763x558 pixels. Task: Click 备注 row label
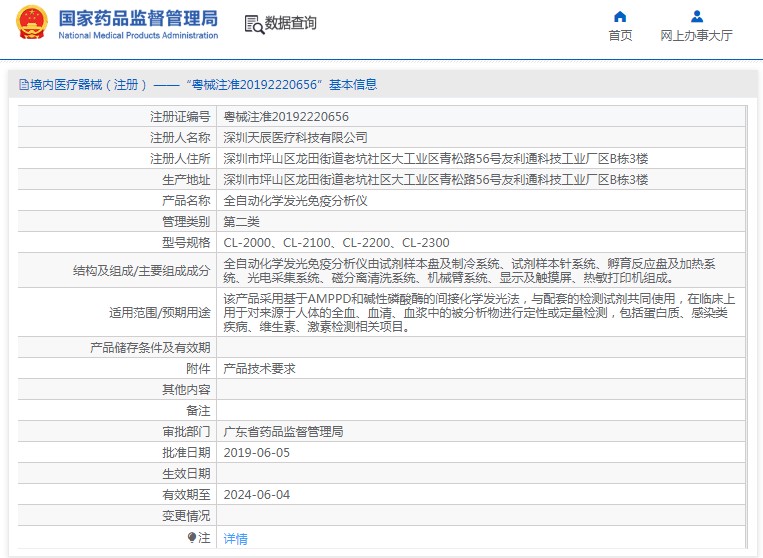pos(198,411)
